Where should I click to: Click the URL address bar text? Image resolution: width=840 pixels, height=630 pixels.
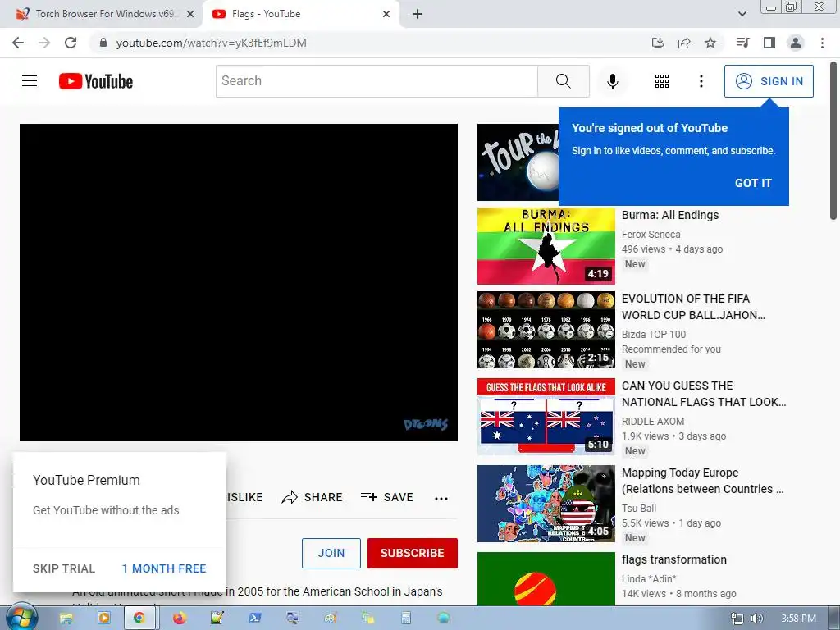tap(211, 43)
